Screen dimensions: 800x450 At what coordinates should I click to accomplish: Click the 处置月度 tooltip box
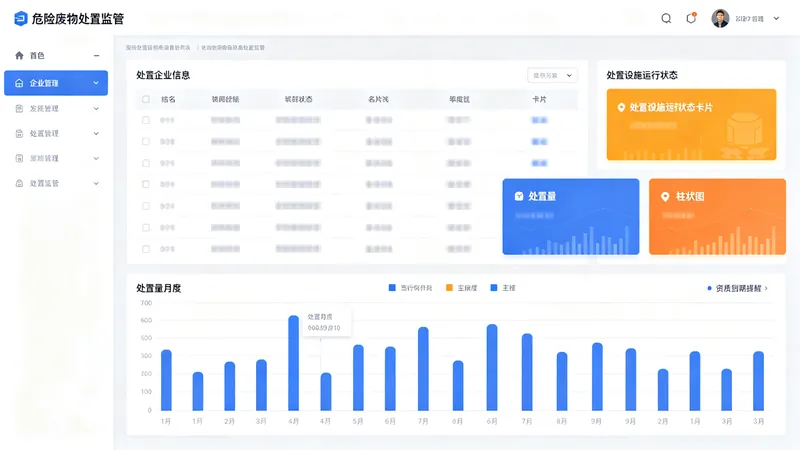pyautogui.click(x=327, y=322)
